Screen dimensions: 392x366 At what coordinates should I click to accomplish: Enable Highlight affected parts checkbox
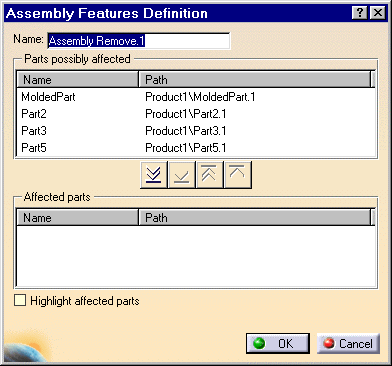(x=20, y=300)
